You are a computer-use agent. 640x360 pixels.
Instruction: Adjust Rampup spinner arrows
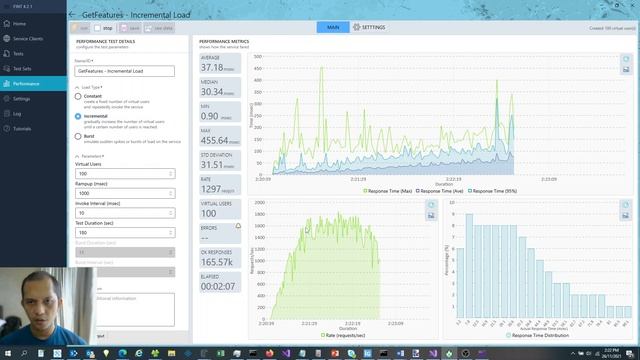[x=171, y=193]
